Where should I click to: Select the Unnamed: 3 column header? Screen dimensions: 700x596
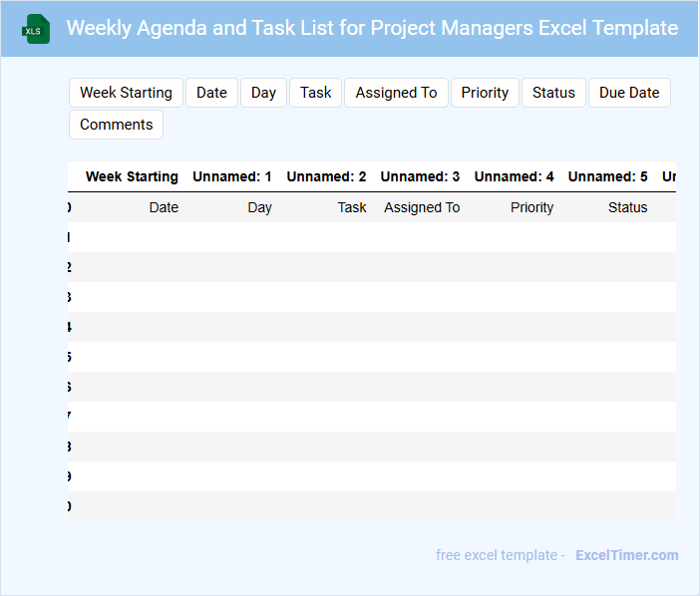pos(420,176)
